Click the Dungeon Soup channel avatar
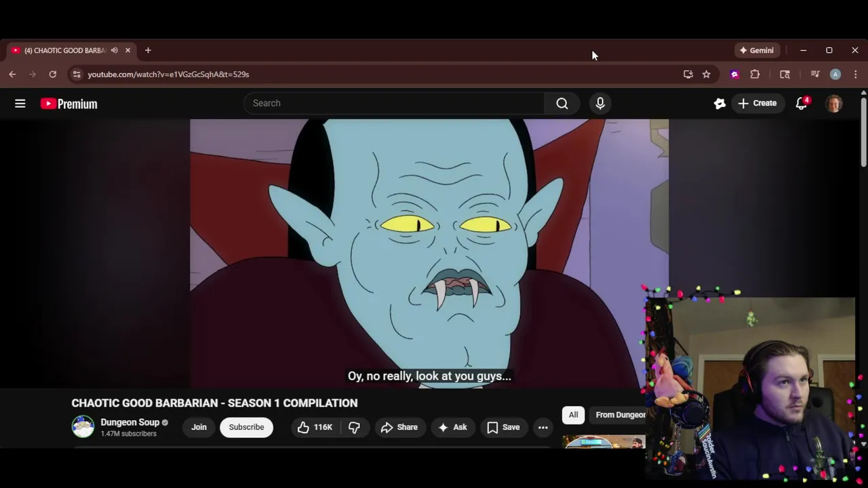The image size is (868, 488). [x=83, y=426]
